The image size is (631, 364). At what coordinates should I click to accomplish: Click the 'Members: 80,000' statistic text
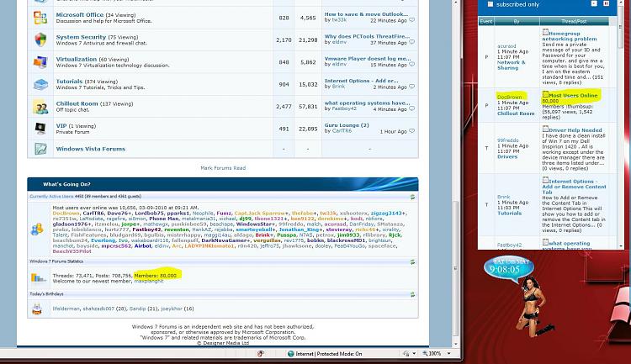tap(156, 276)
